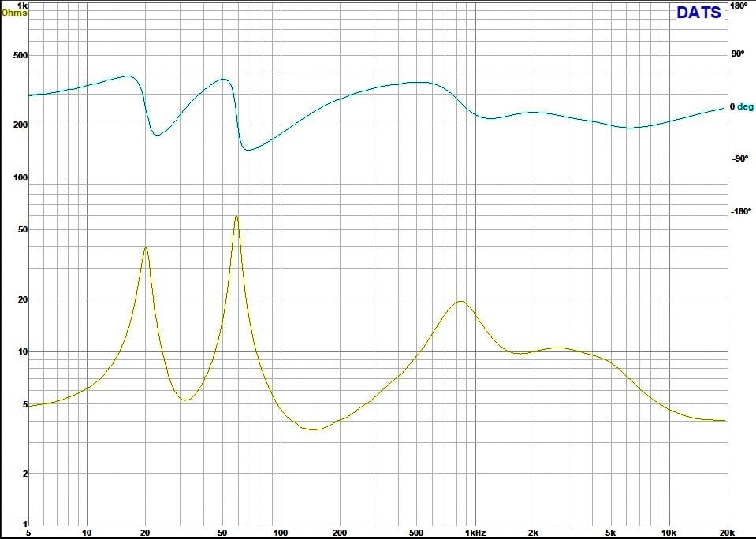
Task: Select the 5k frequency axis label
Action: (610, 533)
